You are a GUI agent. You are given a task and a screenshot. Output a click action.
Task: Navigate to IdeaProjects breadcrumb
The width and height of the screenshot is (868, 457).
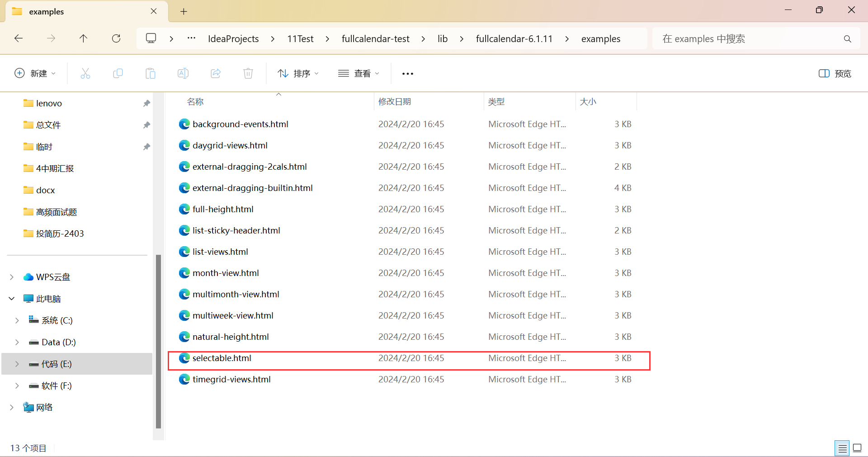[x=233, y=39]
